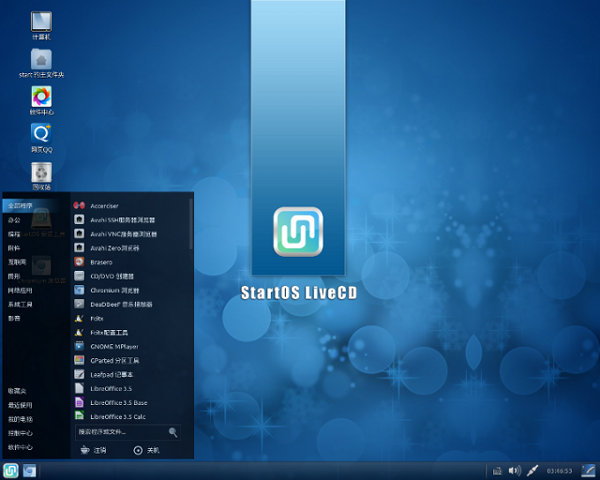600x480 pixels.
Task: Launch LibreOffice 3.5 Calc
Action: (x=118, y=416)
